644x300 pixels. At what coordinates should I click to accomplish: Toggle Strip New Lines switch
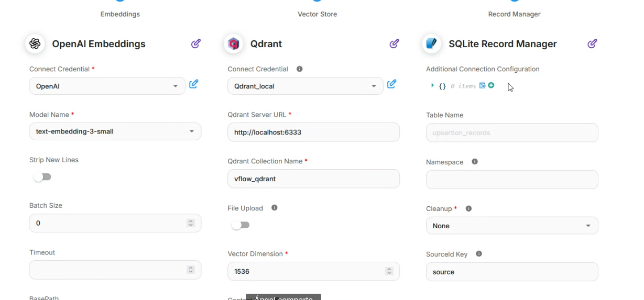(x=42, y=177)
